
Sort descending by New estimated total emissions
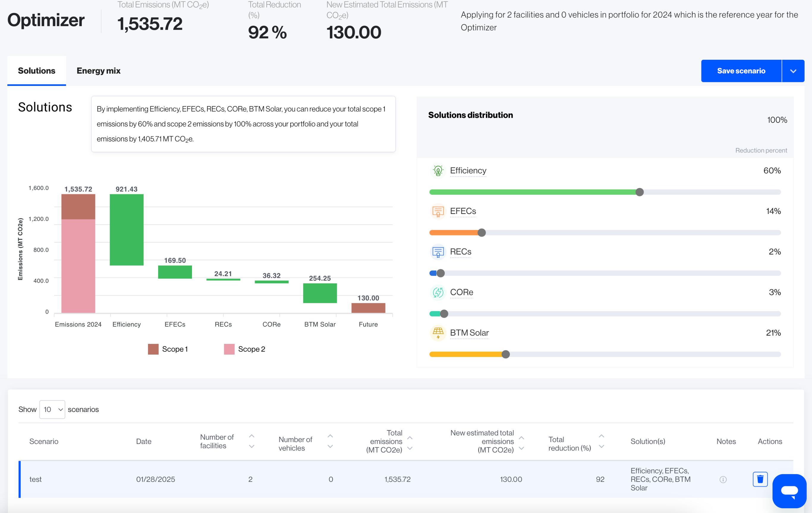pyautogui.click(x=521, y=448)
